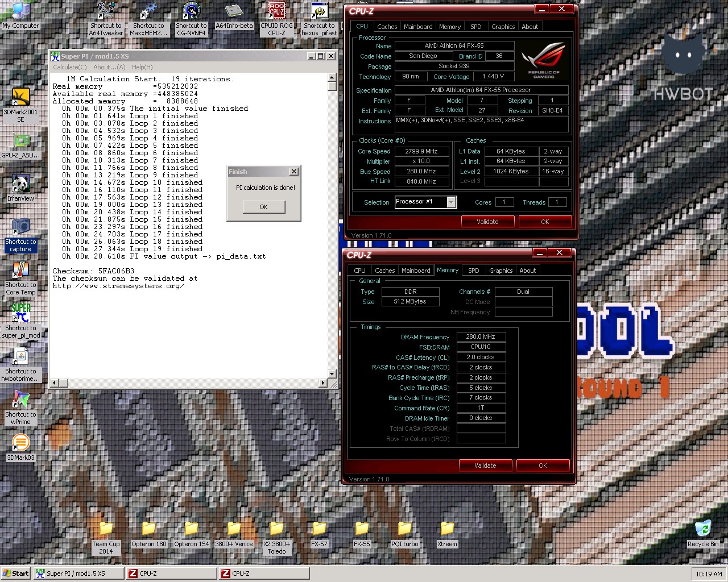Select Super PI / mod1.5 XS taskbar button
728x582 pixels.
[78, 573]
